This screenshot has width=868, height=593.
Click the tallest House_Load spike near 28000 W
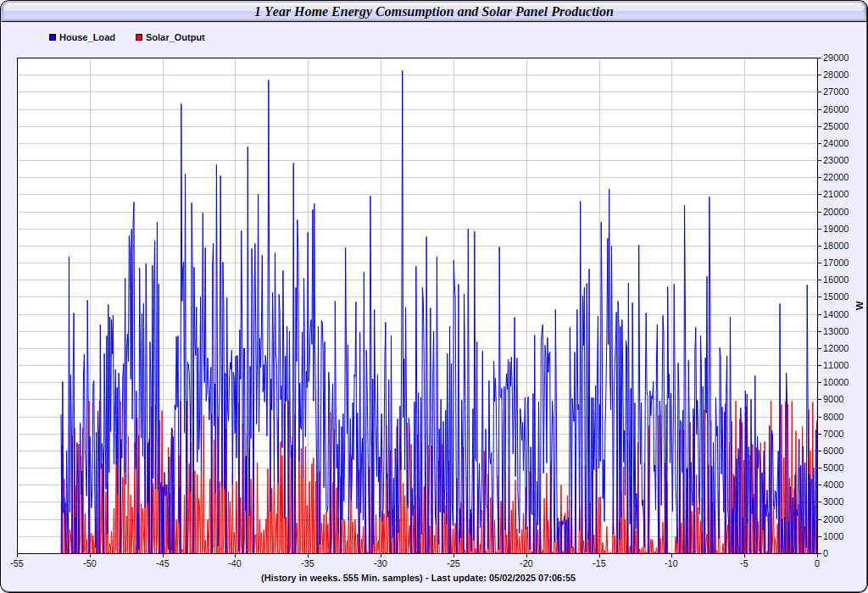403,72
